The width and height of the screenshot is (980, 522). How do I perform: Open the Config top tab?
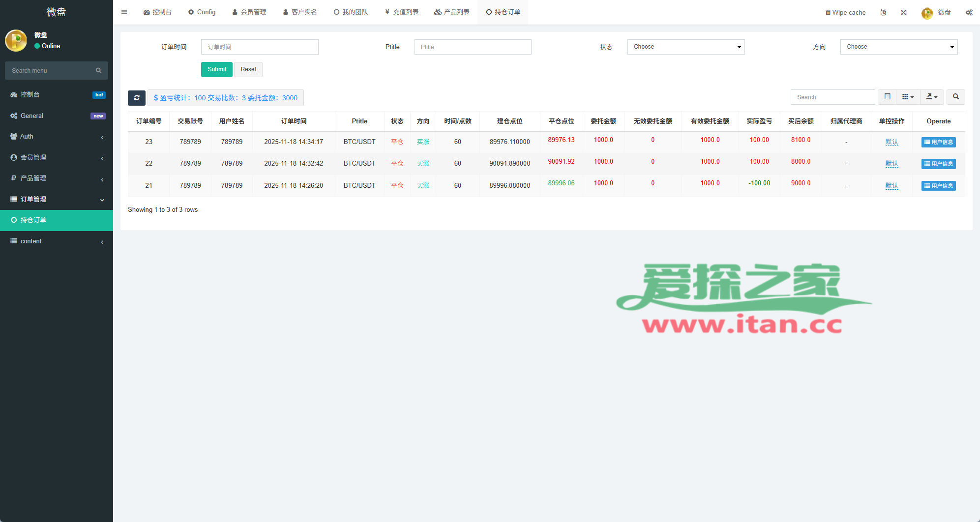click(x=202, y=12)
